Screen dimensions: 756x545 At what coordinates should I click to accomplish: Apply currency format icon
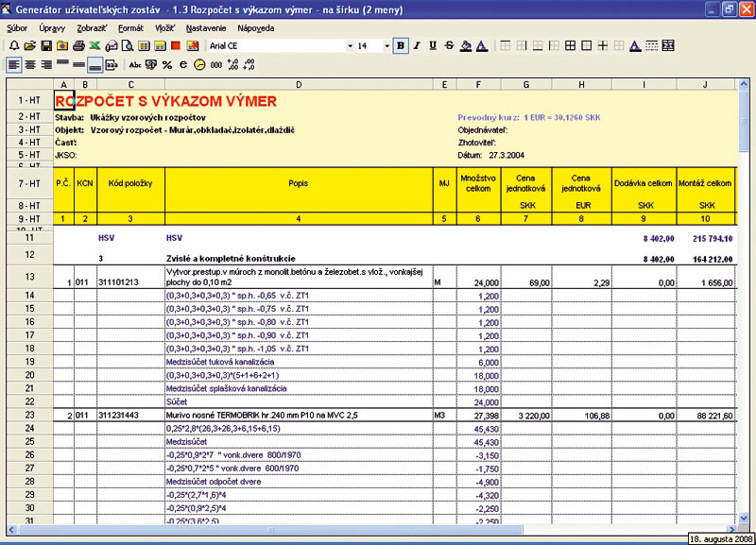pos(151,64)
